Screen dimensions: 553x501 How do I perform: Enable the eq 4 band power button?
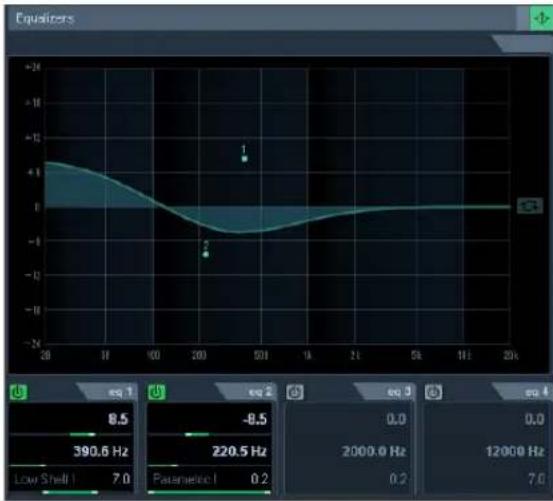pyautogui.click(x=433, y=392)
